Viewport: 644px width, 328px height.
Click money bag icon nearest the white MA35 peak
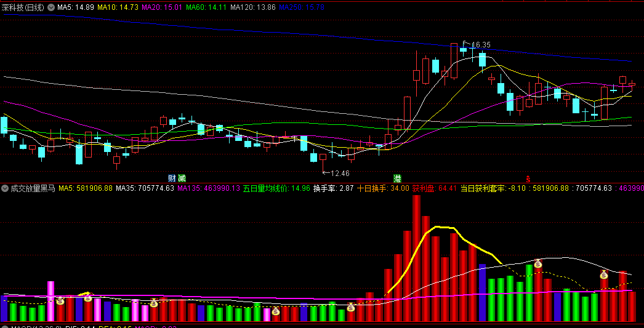[538, 263]
